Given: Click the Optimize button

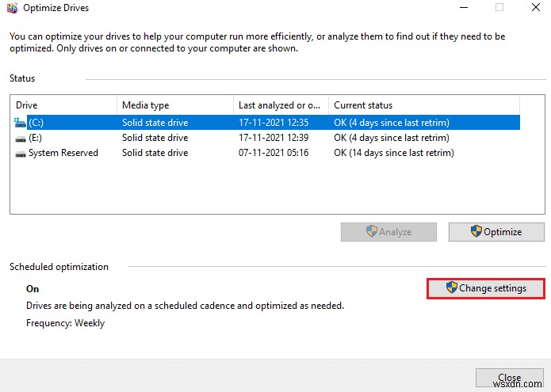Looking at the screenshot, I should [496, 232].
